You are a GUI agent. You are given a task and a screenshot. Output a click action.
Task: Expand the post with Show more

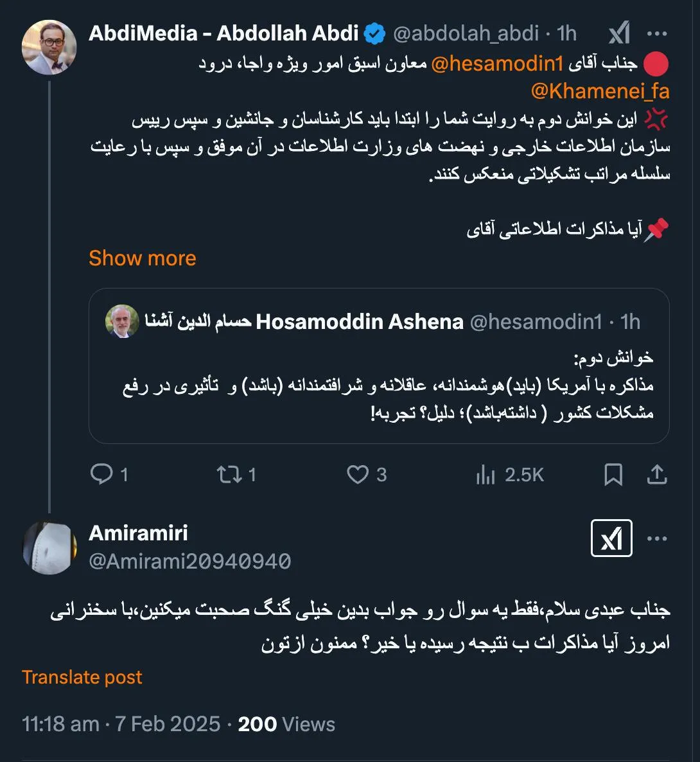click(x=143, y=258)
